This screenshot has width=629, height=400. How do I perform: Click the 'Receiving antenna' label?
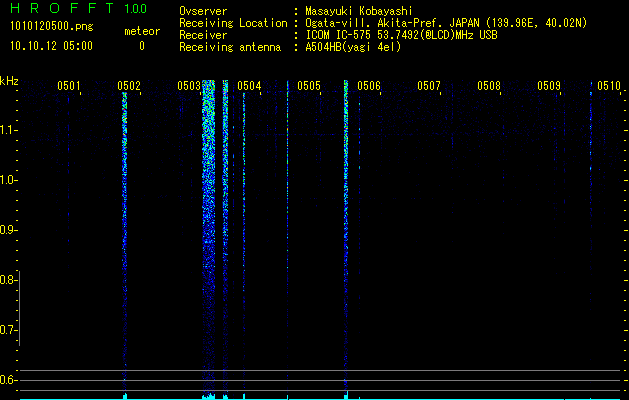coord(230,47)
